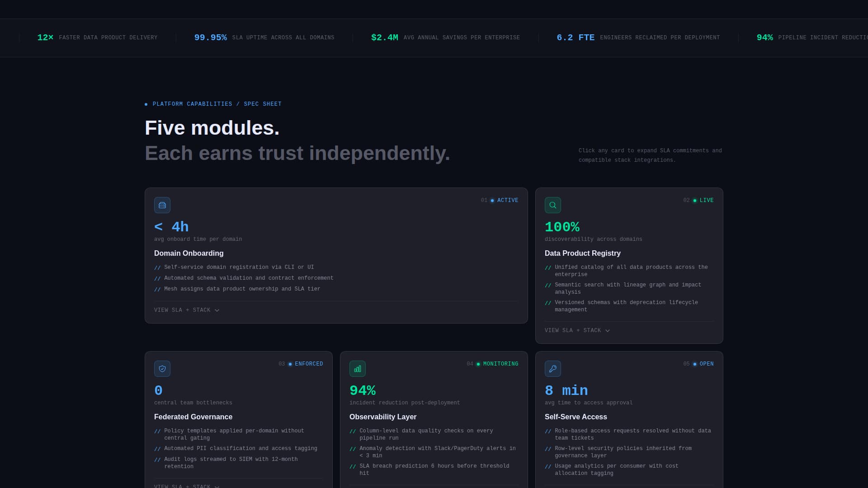Click 'Row-level security policies inherited' bullet
868x488 pixels.
pyautogui.click(x=623, y=452)
